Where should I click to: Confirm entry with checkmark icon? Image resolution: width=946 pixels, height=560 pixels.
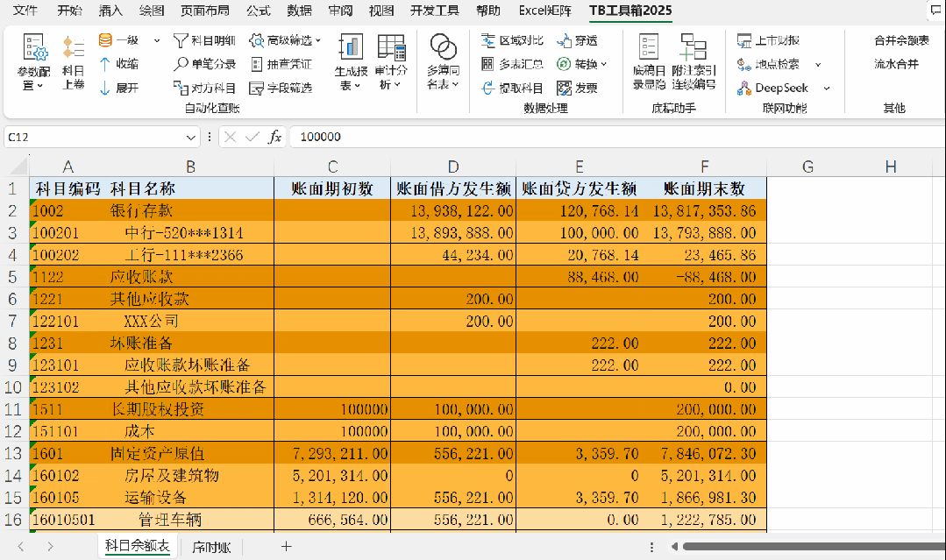pos(253,137)
